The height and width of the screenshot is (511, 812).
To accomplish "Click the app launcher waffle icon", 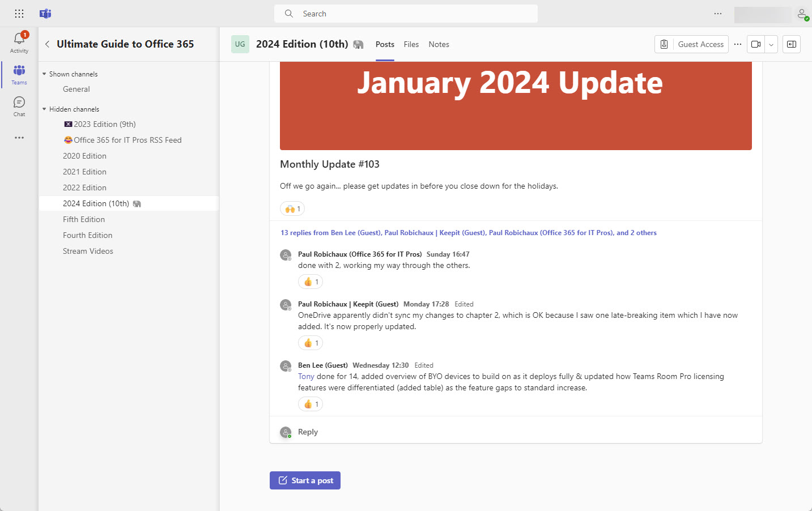I will point(19,13).
